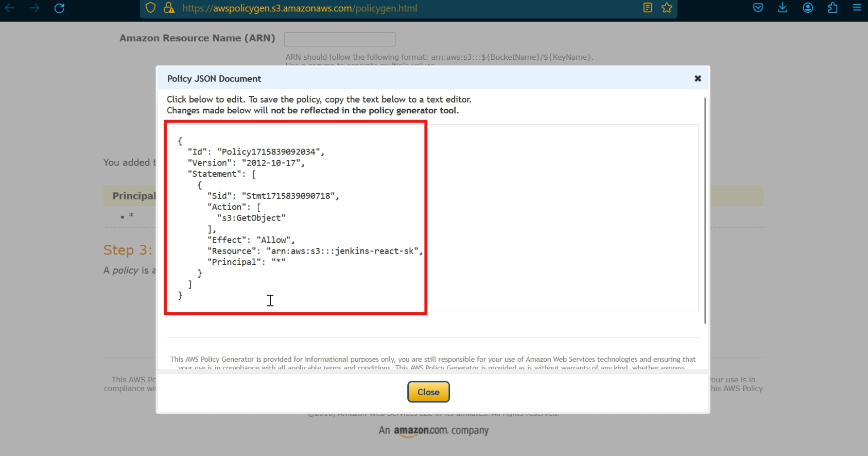
Task: Reload the page with the refresh icon
Action: point(59,8)
